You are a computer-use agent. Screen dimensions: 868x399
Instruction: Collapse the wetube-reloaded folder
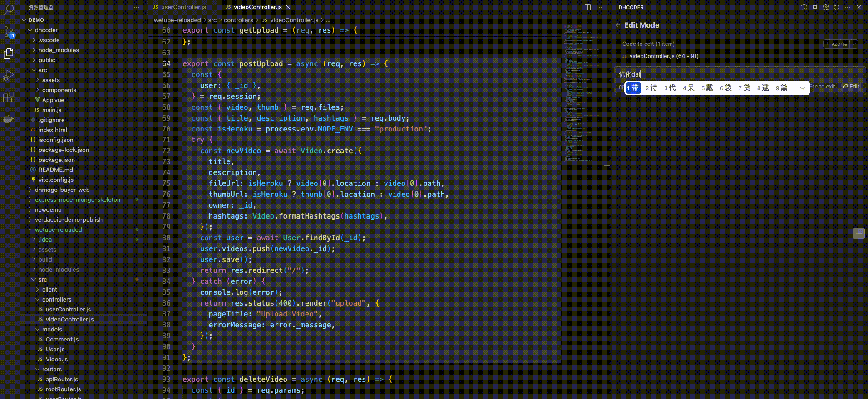[x=30, y=229]
